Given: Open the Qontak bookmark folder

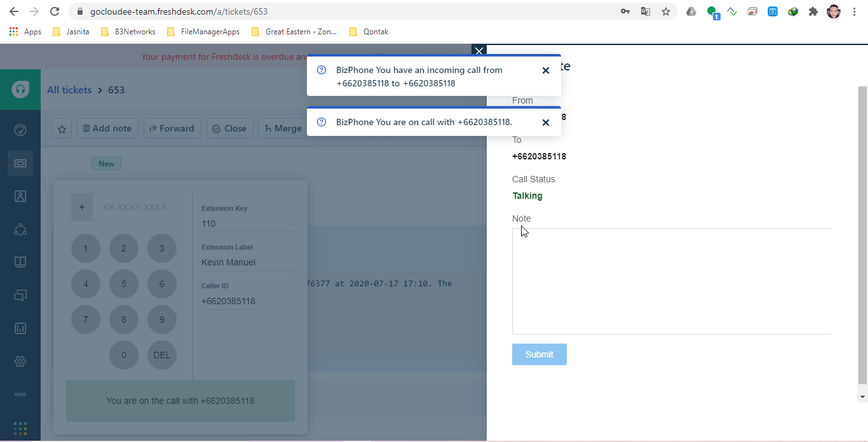Looking at the screenshot, I should (x=369, y=32).
